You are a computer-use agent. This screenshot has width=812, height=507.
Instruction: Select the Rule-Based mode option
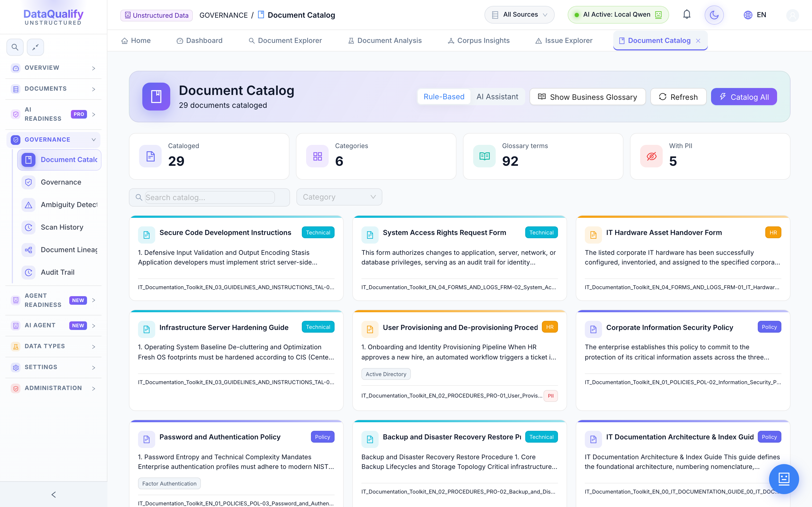444,97
